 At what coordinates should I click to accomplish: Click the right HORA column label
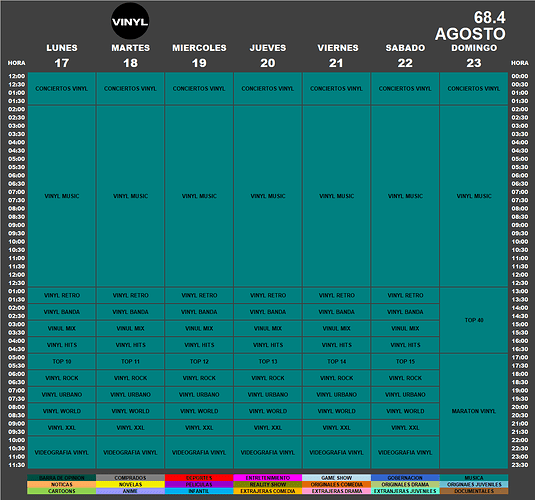pyautogui.click(x=520, y=63)
